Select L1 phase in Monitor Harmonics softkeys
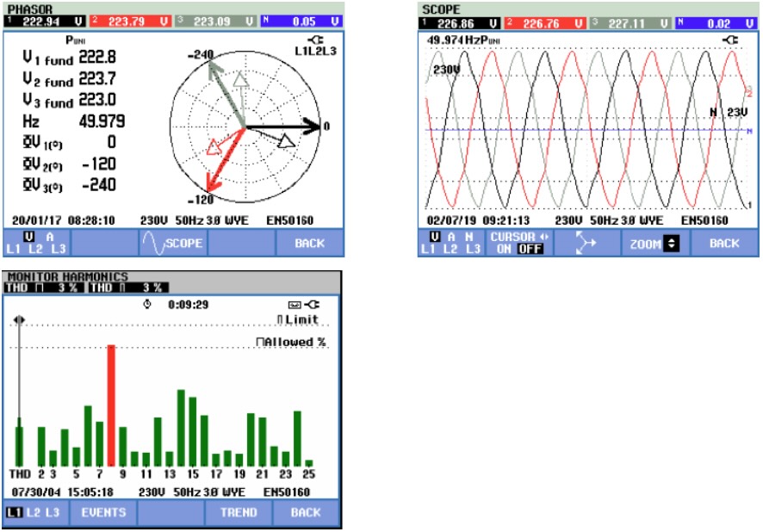763x532 pixels. [x=15, y=512]
